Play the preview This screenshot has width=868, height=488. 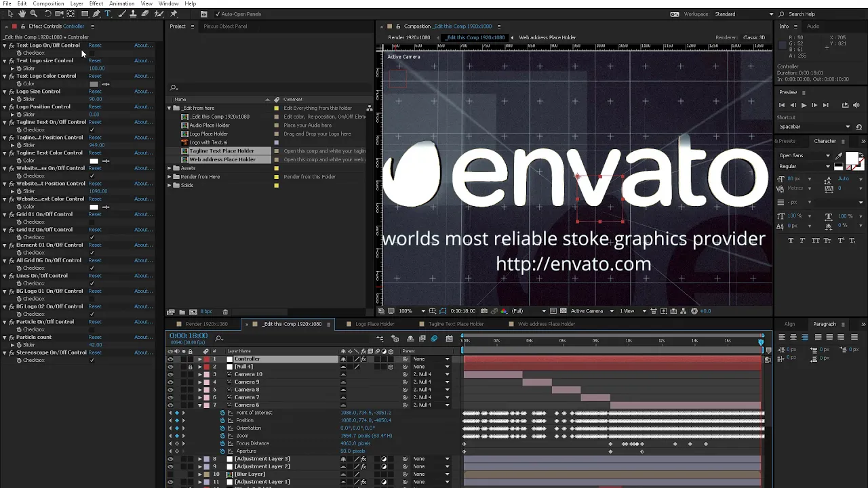pyautogui.click(x=804, y=105)
